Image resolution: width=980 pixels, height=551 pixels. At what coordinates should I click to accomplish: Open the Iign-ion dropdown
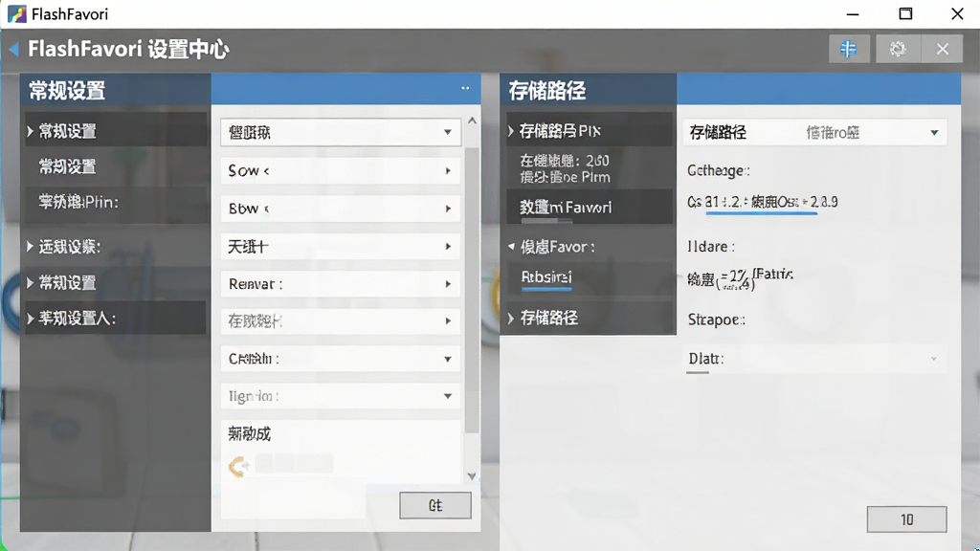tap(341, 396)
